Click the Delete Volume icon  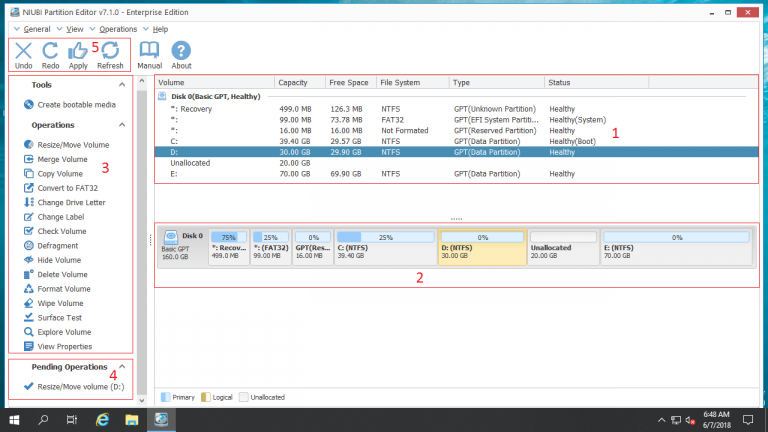29,274
